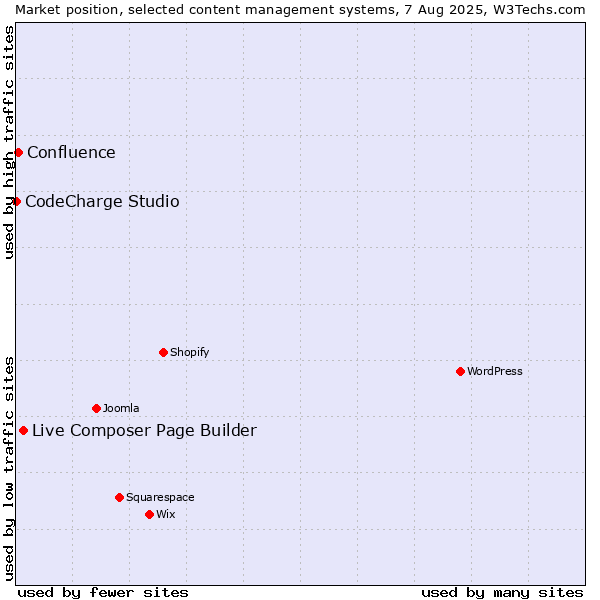Click the 'used by high traffic sites' axis label
The height and width of the screenshot is (600, 600).
(x=8, y=142)
